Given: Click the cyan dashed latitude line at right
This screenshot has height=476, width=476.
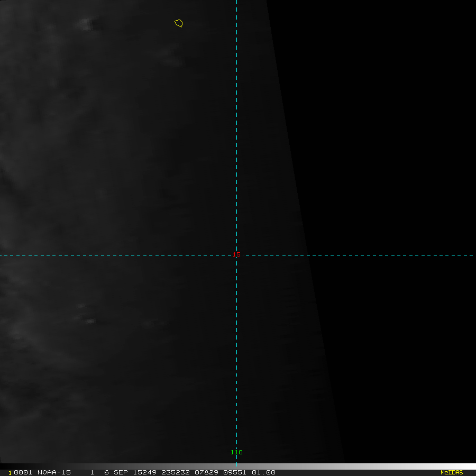Looking at the screenshot, I should [397, 255].
